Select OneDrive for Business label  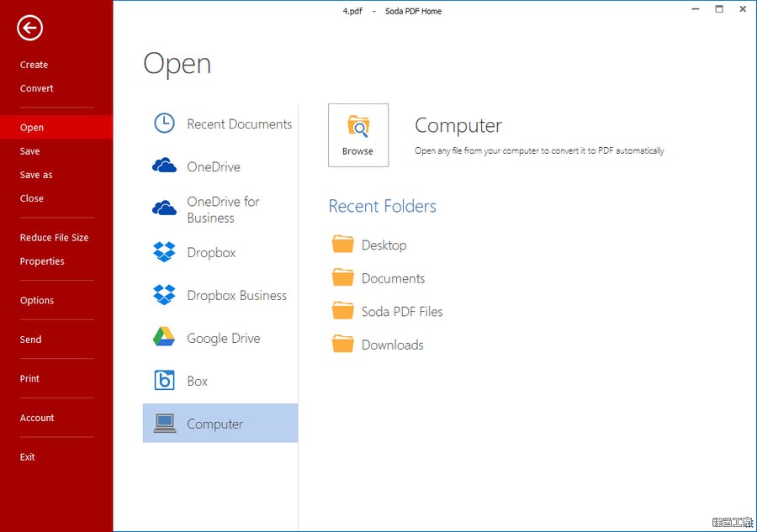(x=223, y=209)
